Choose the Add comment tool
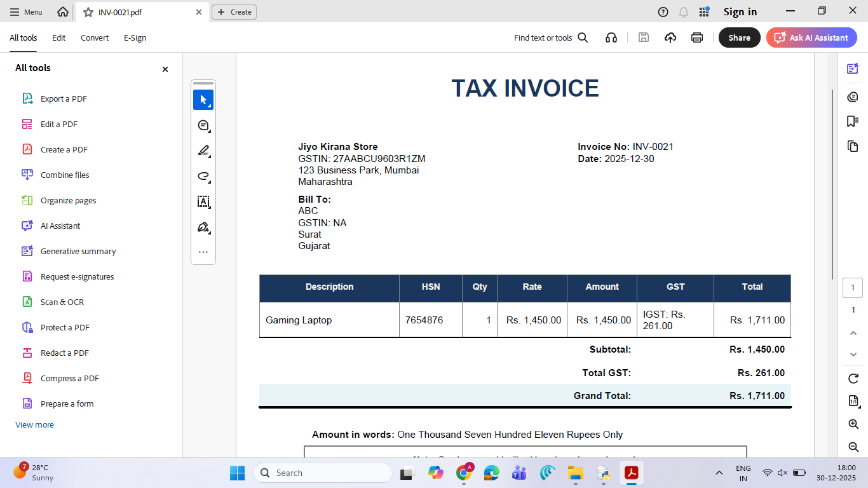 point(203,126)
